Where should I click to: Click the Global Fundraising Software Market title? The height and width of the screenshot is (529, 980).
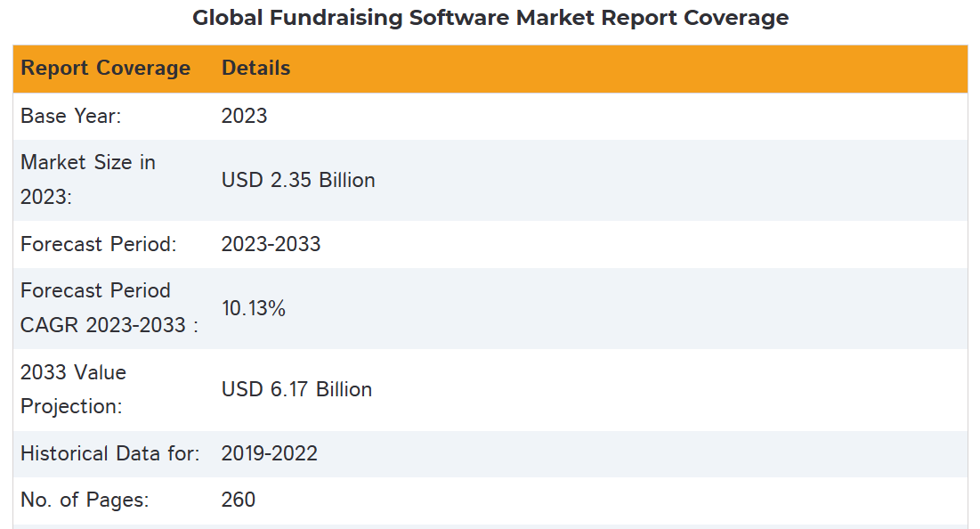(490, 18)
